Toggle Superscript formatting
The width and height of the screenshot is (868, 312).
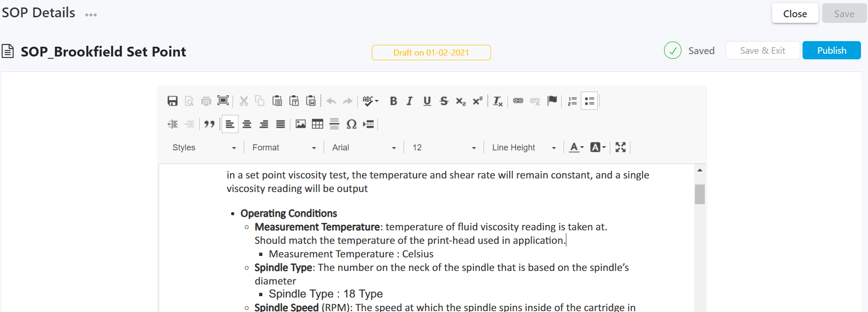tap(477, 101)
